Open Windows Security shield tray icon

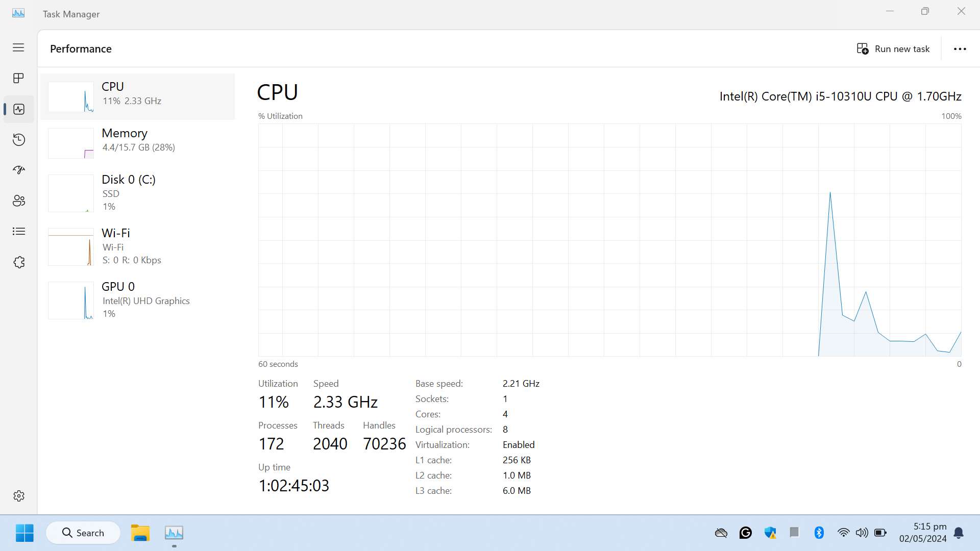click(x=770, y=533)
